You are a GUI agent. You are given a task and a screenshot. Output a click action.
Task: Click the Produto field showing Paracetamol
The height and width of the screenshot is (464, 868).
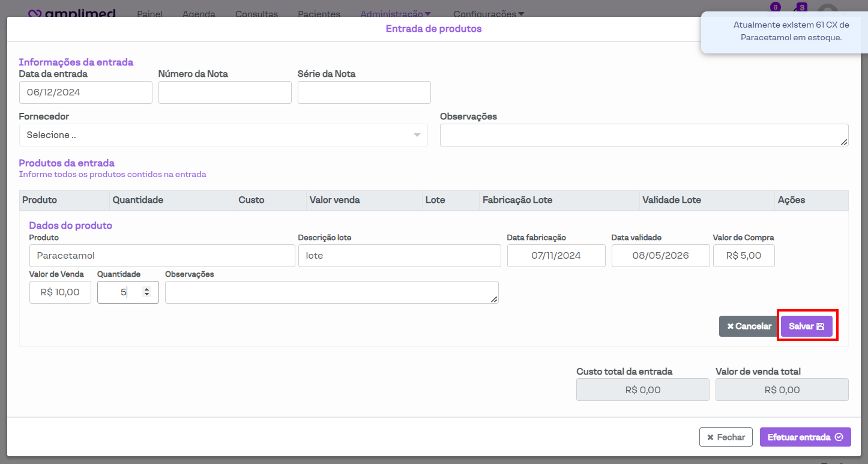tap(161, 256)
